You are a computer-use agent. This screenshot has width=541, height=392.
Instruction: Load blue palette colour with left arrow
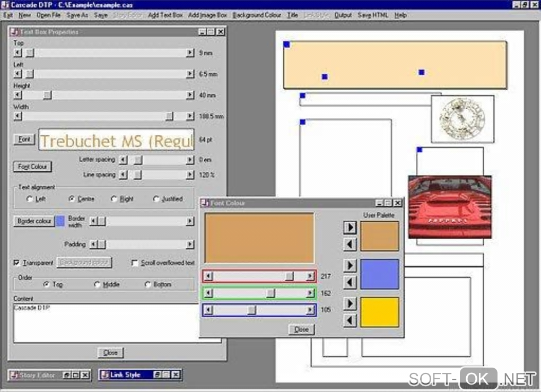(x=350, y=282)
